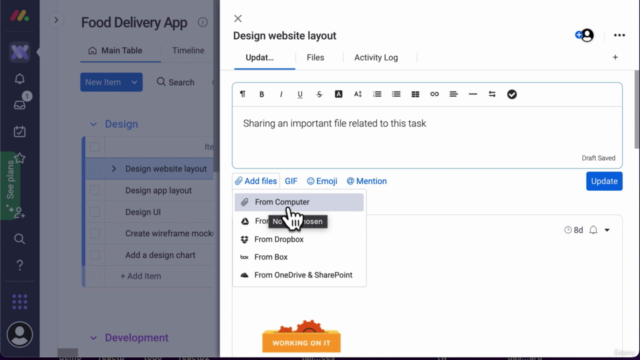The height and width of the screenshot is (360, 640).
Task: Set a reminder bell on the update
Action: click(593, 230)
